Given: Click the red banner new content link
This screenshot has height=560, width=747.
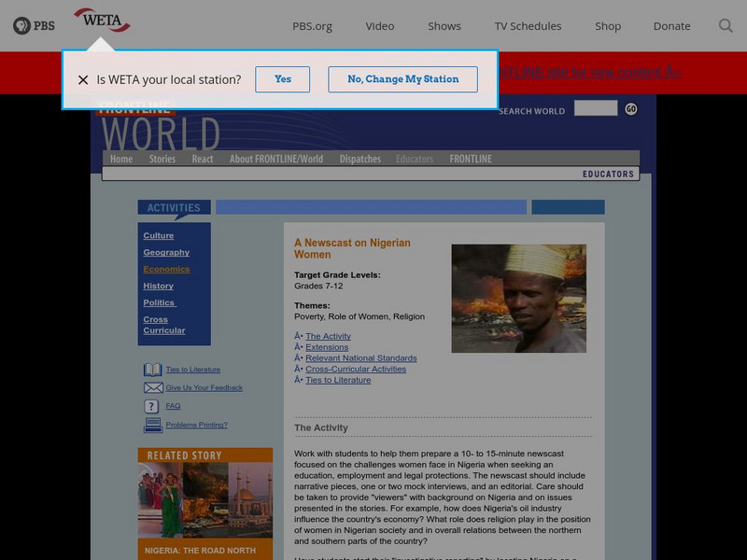Looking at the screenshot, I should coord(590,73).
